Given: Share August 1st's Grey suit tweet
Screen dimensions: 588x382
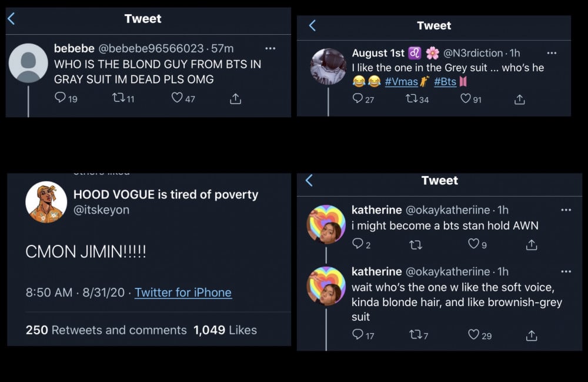Looking at the screenshot, I should (x=519, y=99).
